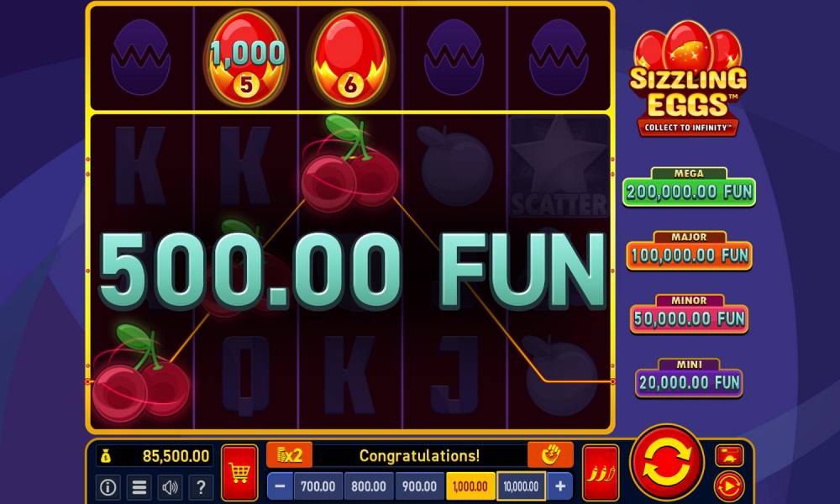This screenshot has height=504, width=840.
Task: Select the 800.00 bet value
Action: coord(369,486)
